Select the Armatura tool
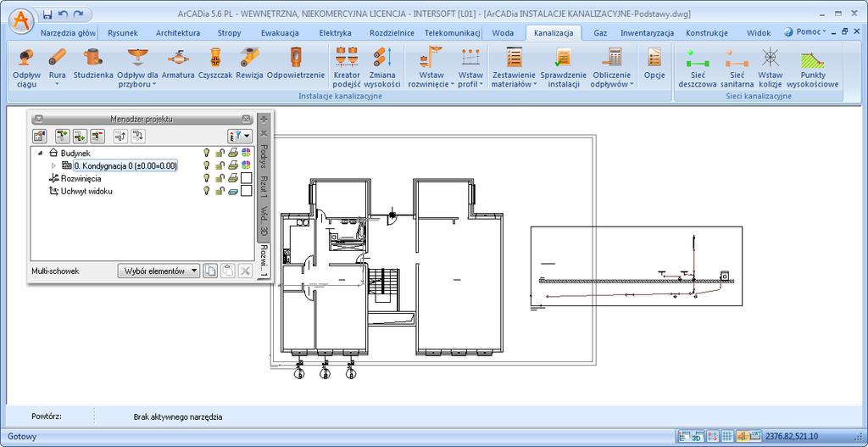The height and width of the screenshot is (447, 868). pyautogui.click(x=178, y=63)
